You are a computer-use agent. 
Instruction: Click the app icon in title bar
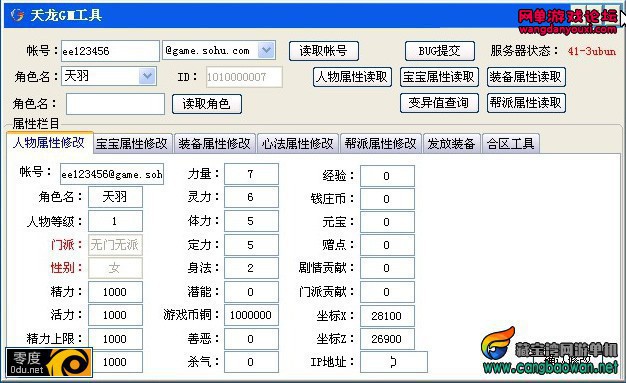pos(17,15)
